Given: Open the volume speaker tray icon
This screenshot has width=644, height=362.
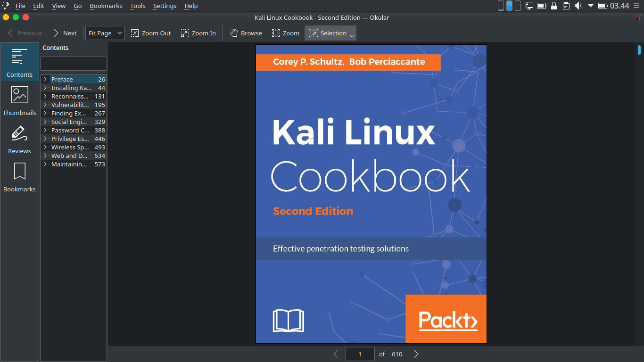Looking at the screenshot, I should (578, 6).
